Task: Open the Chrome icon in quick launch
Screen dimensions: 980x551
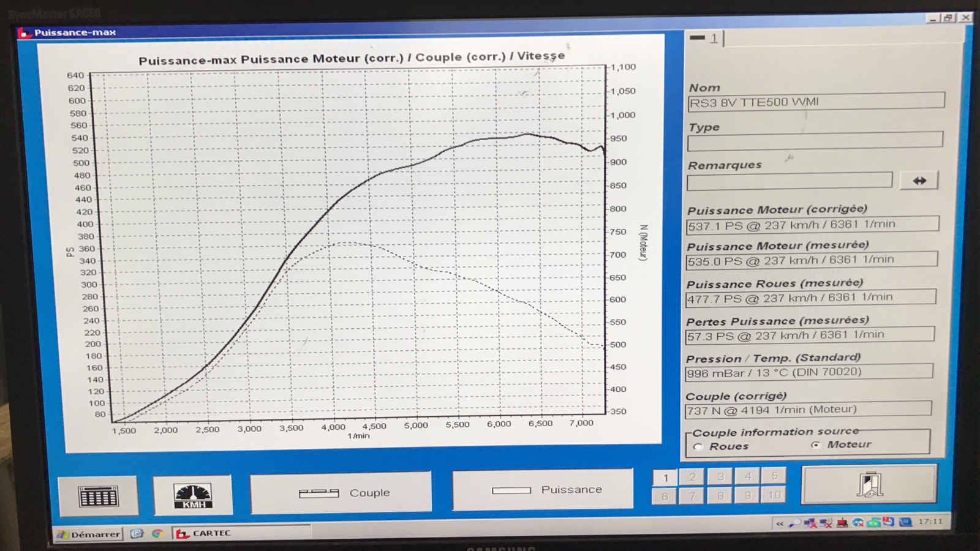Action: [157, 534]
